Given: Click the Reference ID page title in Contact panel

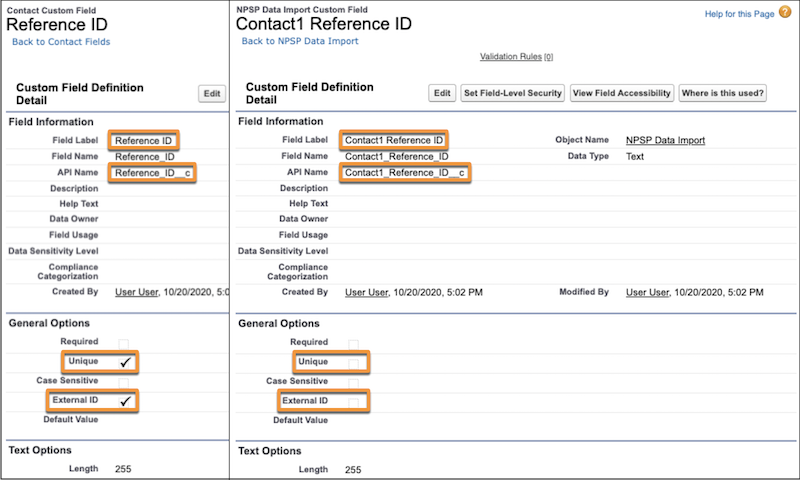Looking at the screenshot, I should 57,24.
